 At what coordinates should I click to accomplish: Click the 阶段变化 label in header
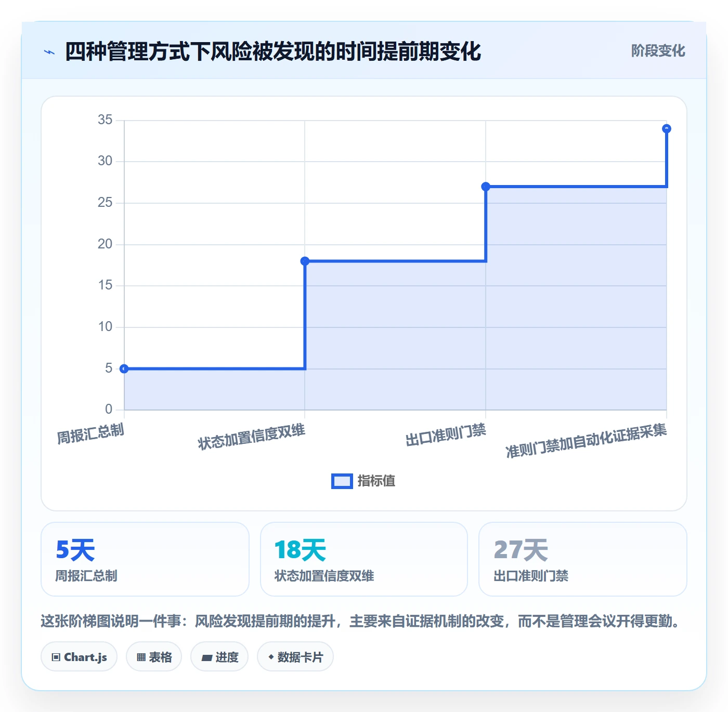point(658,51)
